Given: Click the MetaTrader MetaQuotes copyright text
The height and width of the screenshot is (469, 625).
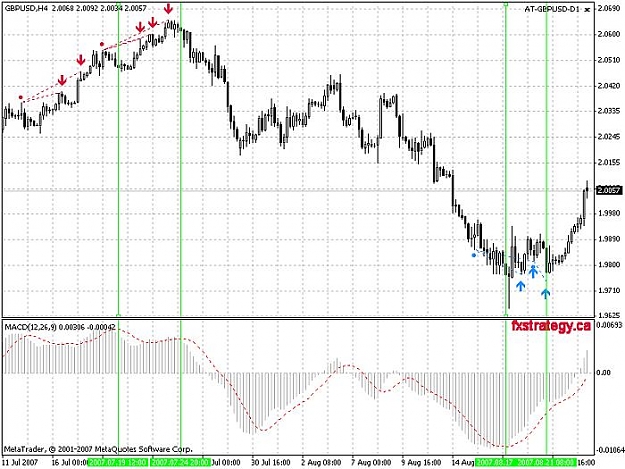Looking at the screenshot, I should [x=98, y=449].
